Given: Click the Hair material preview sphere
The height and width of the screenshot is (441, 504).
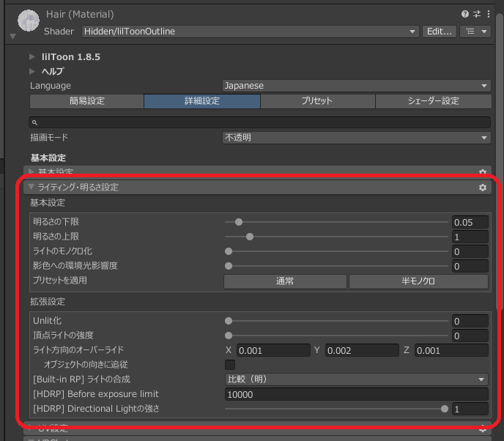Looking at the screenshot, I should tap(29, 21).
